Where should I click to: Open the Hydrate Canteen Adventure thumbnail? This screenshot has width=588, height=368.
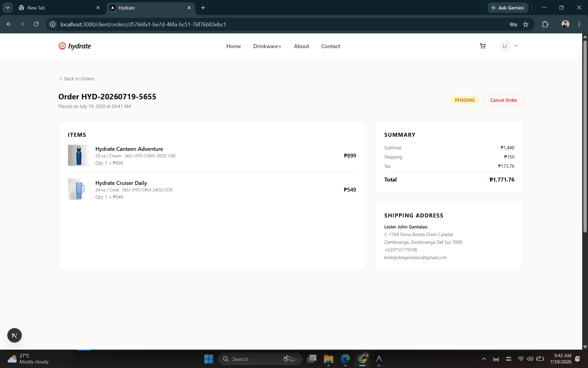click(78, 155)
